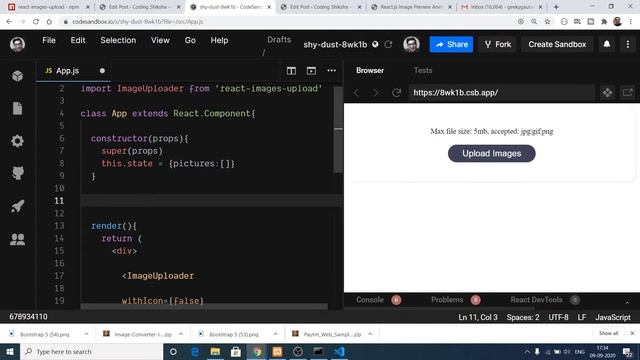This screenshot has height=360, width=640.
Task: Toggle the preview window layout icon
Action: tap(311, 71)
